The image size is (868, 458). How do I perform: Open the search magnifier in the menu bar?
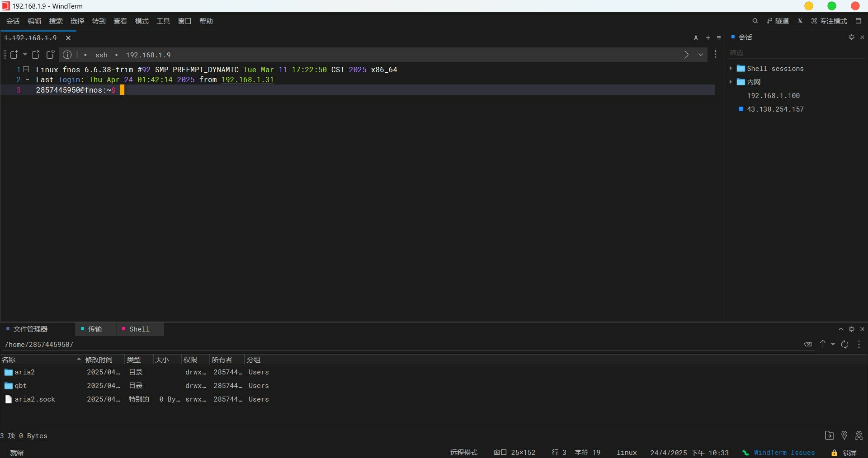click(x=755, y=21)
